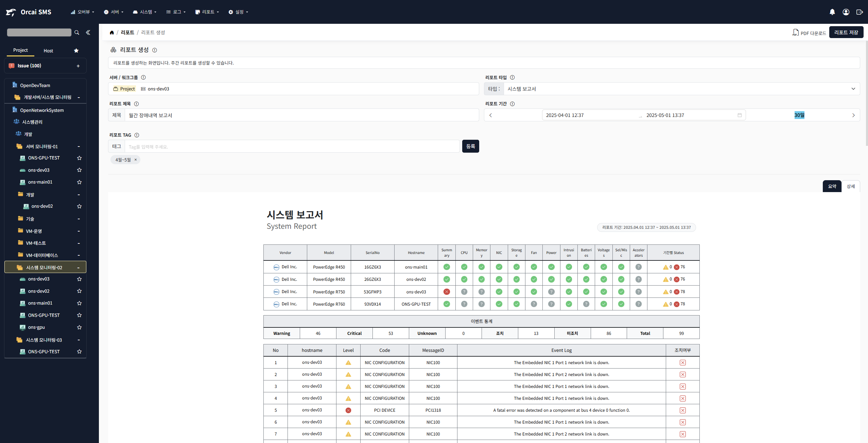
Task: Click the notification bell icon
Action: [832, 12]
